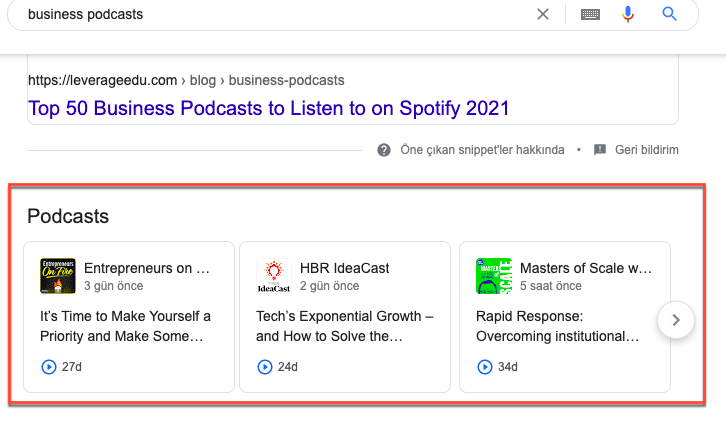Play the 24d HBR IdeaCast episode
Viewport: 726px width, 423px height.
pyautogui.click(x=264, y=367)
